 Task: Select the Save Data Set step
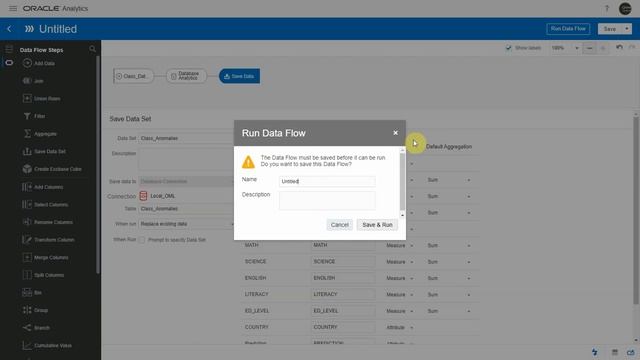(44, 151)
